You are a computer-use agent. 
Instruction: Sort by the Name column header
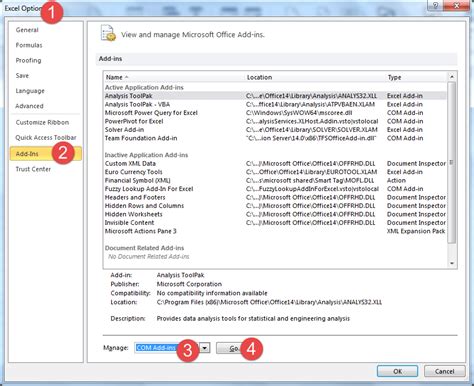point(114,77)
